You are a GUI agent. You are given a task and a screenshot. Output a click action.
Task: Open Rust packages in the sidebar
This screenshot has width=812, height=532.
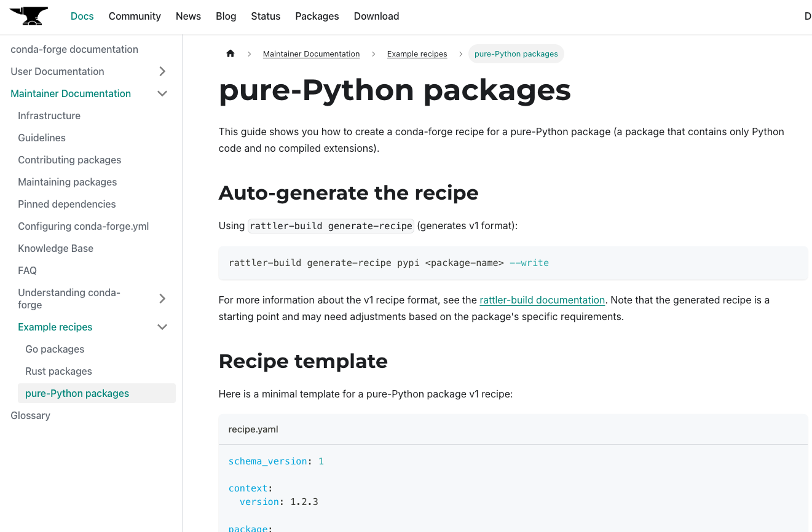[x=58, y=371]
